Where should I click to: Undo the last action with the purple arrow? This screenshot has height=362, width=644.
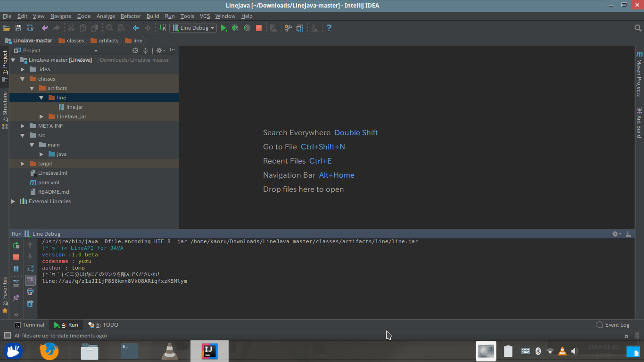coord(45,28)
